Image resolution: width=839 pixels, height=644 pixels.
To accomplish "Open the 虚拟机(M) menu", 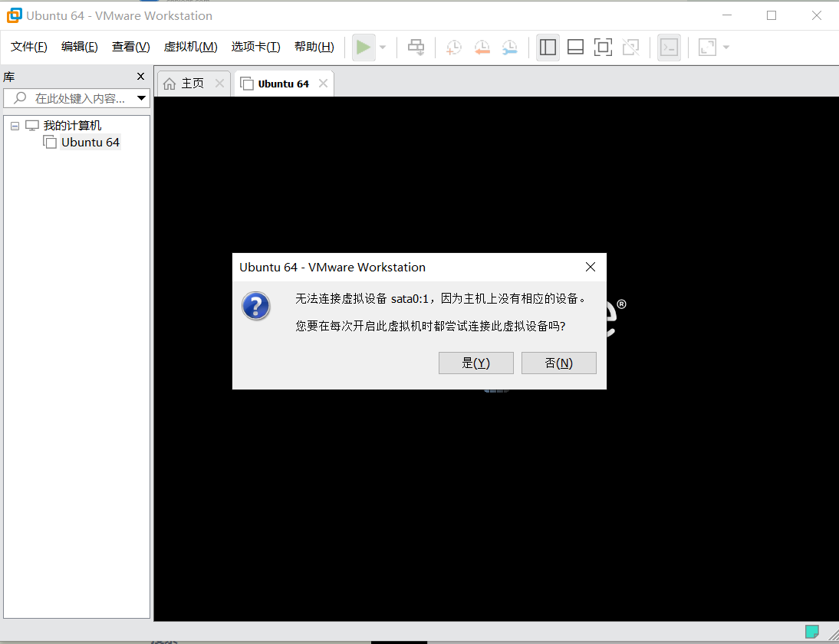I will coord(190,46).
